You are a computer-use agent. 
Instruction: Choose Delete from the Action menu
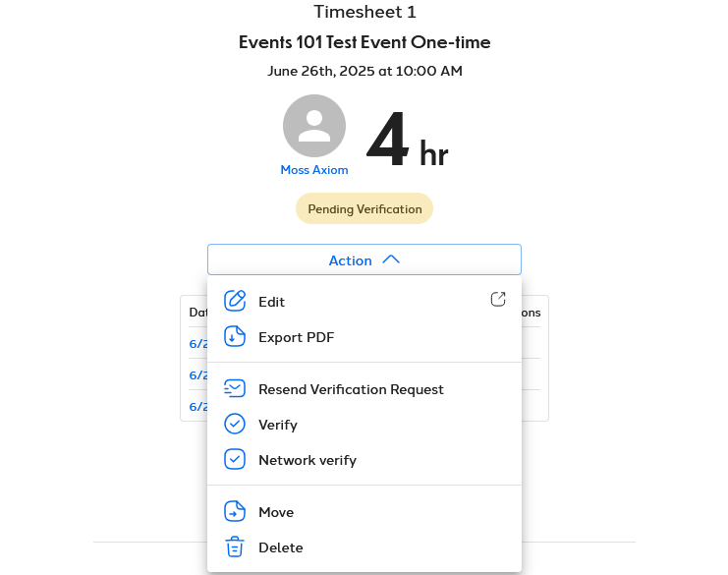(364, 547)
